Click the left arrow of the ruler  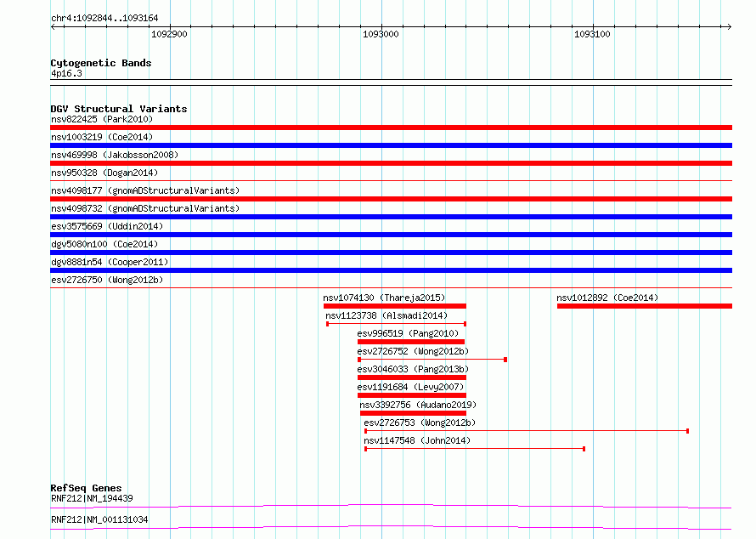(x=53, y=26)
